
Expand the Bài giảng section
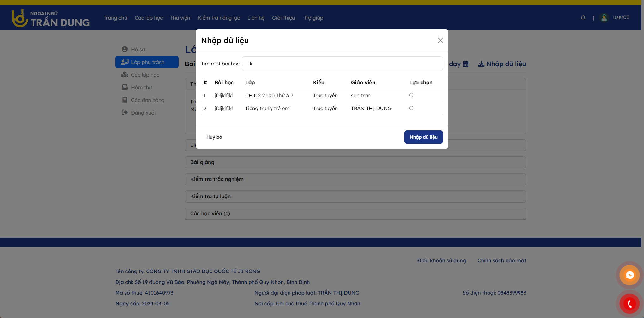[355, 162]
